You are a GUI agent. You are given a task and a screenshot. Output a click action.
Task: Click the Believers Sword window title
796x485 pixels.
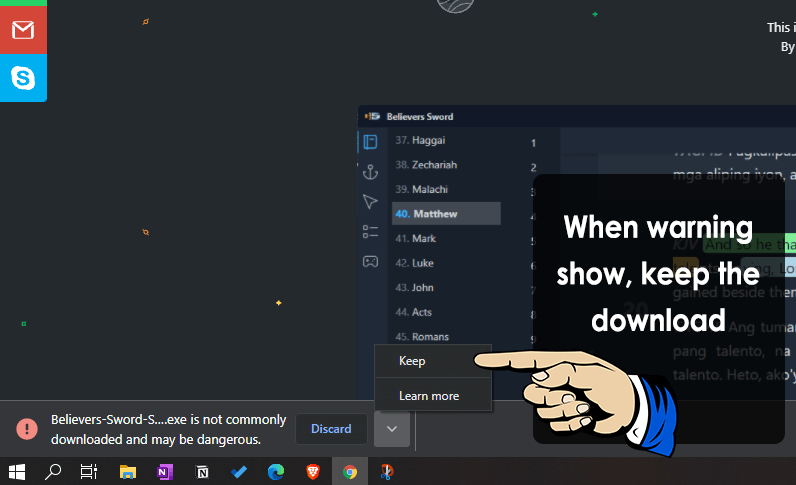[x=420, y=116]
